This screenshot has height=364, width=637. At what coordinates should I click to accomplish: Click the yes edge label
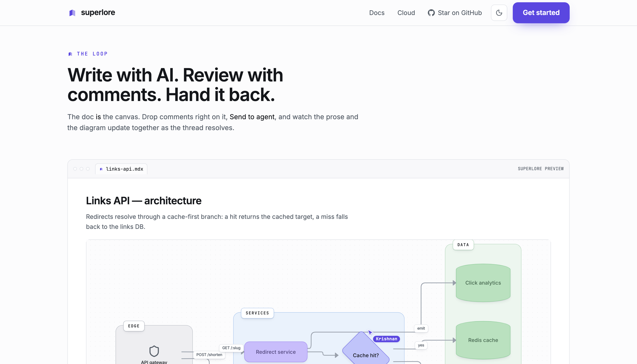421,345
